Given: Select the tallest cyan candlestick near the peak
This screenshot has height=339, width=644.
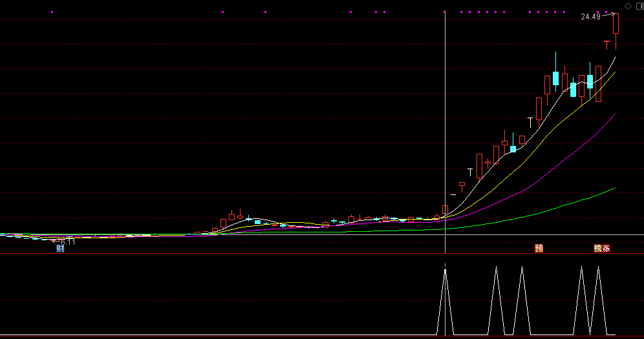Looking at the screenshot, I should pos(555,72).
